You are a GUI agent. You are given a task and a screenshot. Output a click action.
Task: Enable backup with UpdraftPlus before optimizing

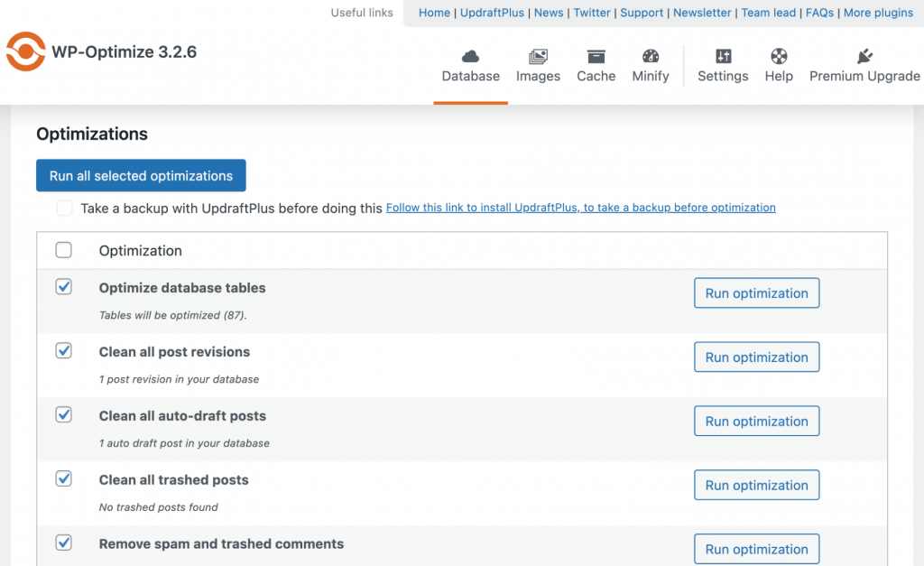(x=64, y=208)
